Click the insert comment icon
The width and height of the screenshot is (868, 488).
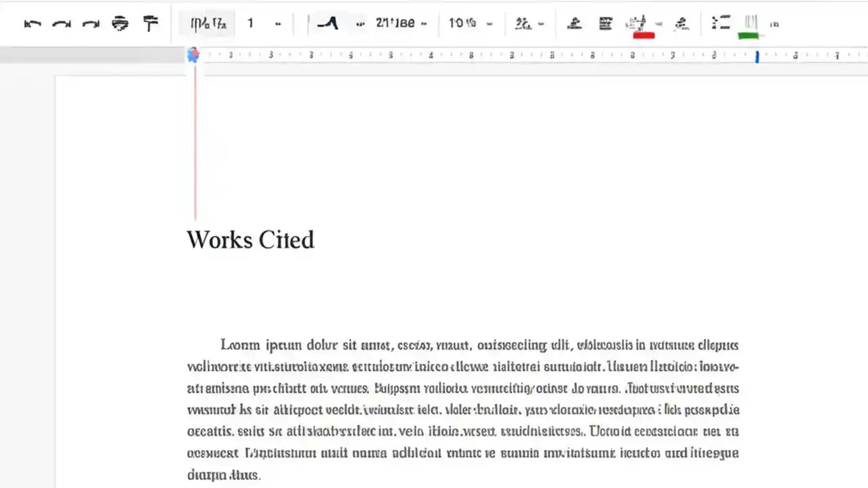coord(681,24)
